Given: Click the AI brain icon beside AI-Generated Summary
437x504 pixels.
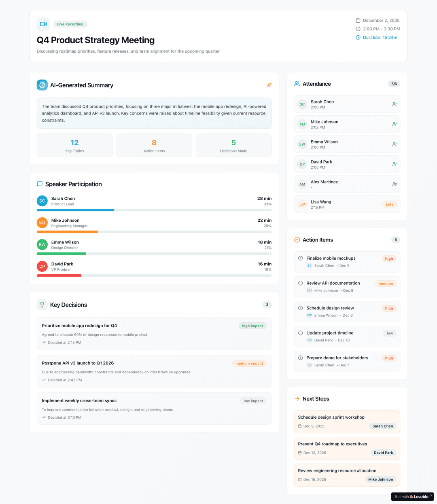Looking at the screenshot, I should [42, 85].
